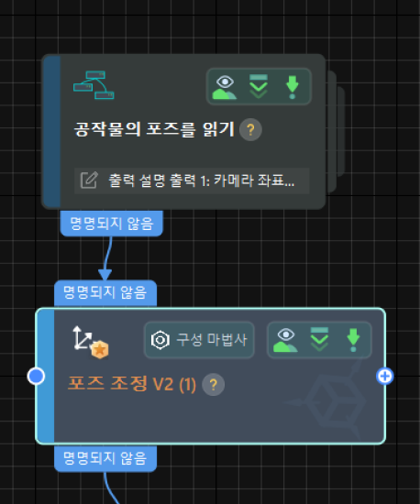Click green down-arrow icon on 포즈 조정 V2 step
This screenshot has height=504, width=420.
tap(353, 340)
